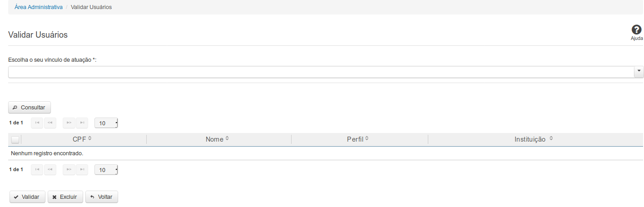This screenshot has width=644, height=207.
Task: Go to next page in top paginator
Action: pos(69,123)
